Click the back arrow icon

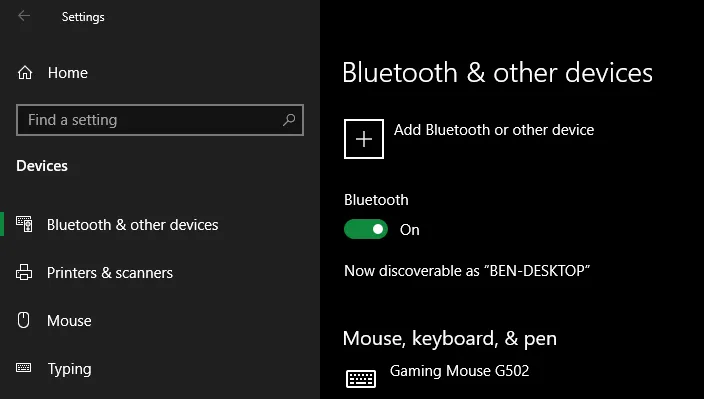24,16
